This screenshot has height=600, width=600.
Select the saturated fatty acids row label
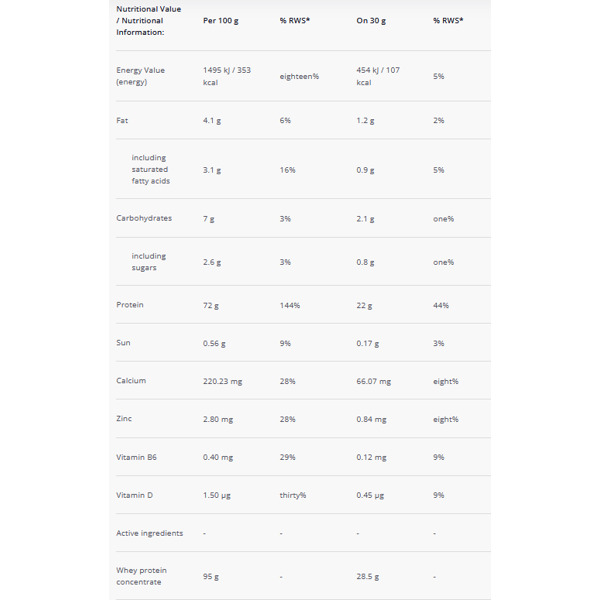pyautogui.click(x=150, y=169)
